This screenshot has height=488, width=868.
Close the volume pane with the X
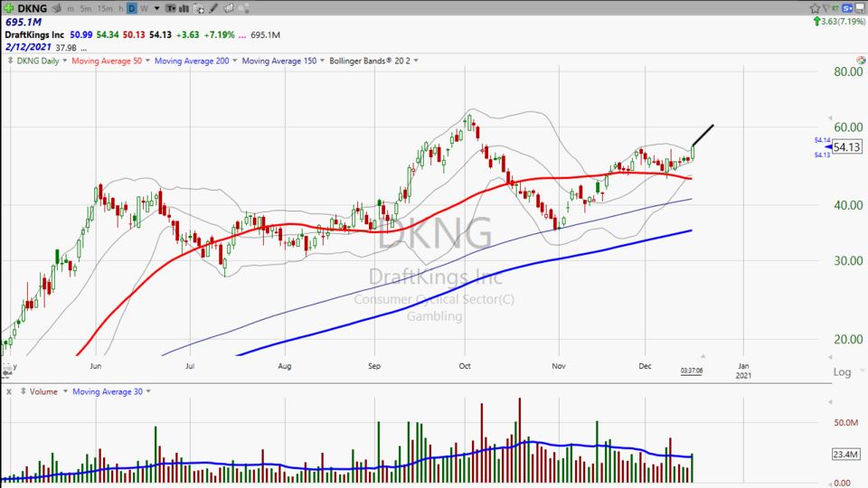(9, 391)
